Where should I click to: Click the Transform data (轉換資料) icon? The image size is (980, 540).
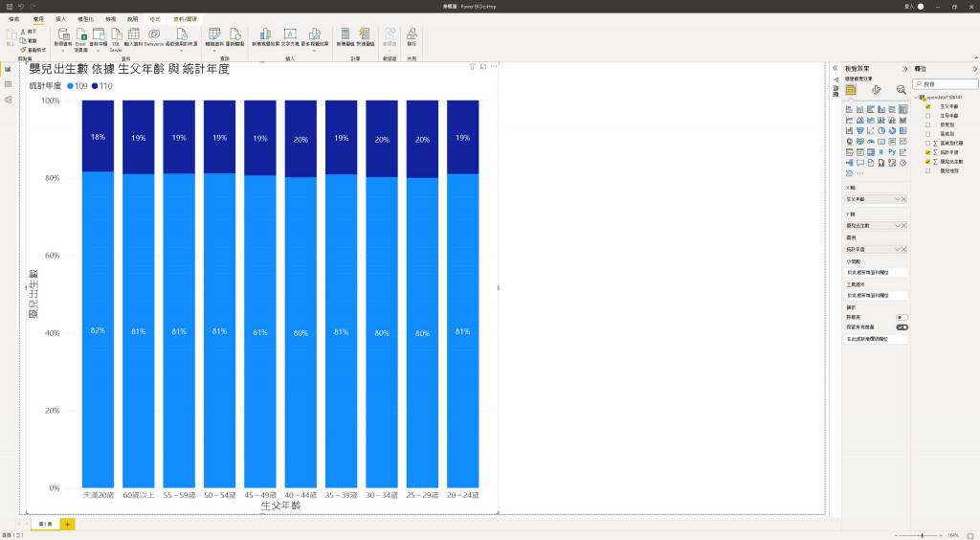[x=214, y=34]
